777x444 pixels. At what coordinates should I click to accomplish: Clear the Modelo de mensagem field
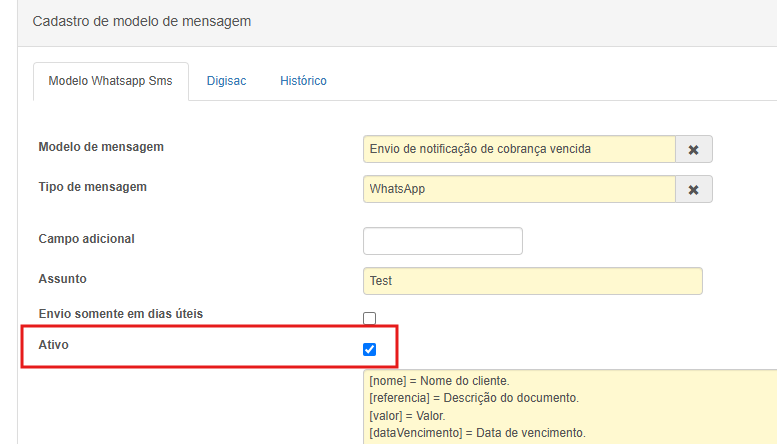click(x=693, y=149)
